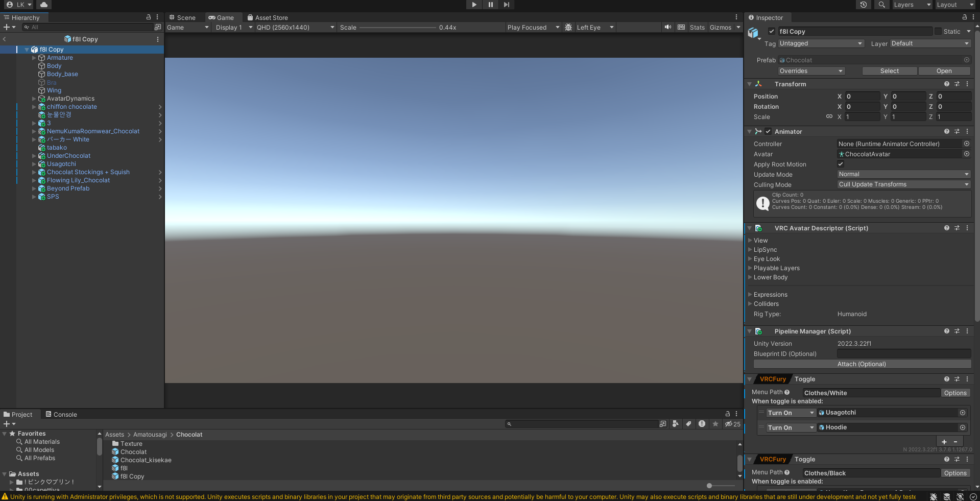The width and height of the screenshot is (980, 501).
Task: Toggle Stats overlay in Game view
Action: coord(697,27)
